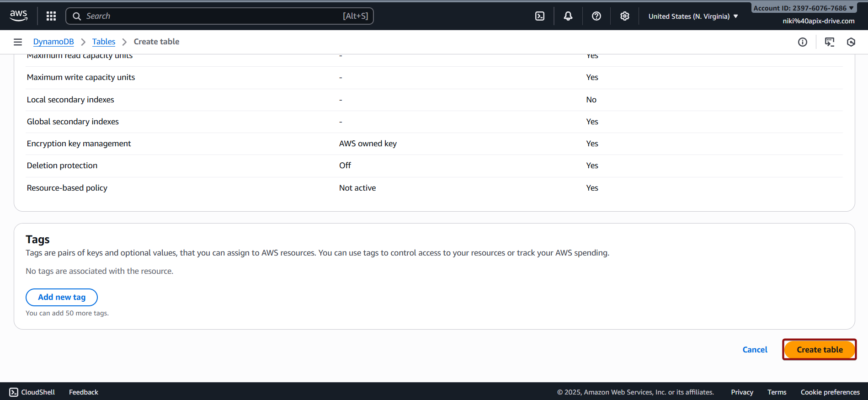The width and height of the screenshot is (868, 400).
Task: Open the info panel icon
Action: pyautogui.click(x=803, y=42)
